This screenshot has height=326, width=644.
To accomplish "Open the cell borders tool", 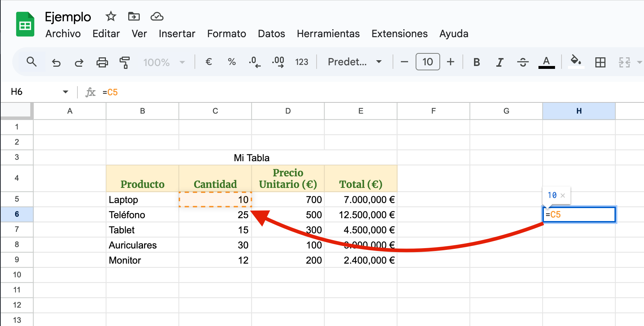I will [600, 62].
